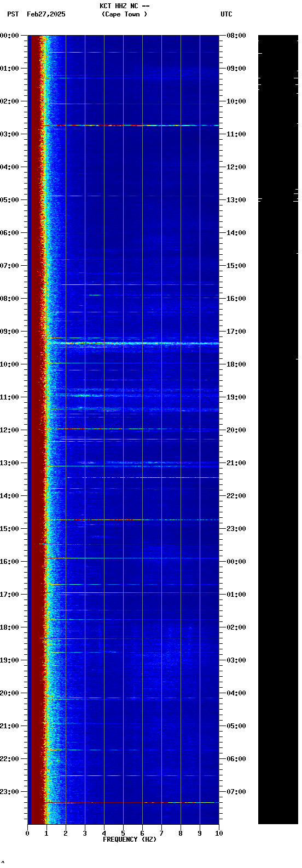
Task: Click the frequency axis '10' tick label
Action: click(219, 833)
